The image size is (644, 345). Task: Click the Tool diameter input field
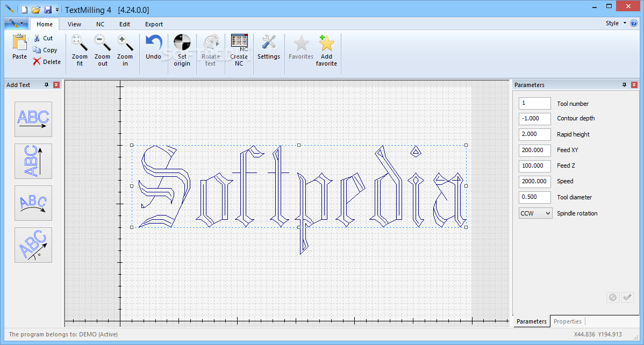coord(535,197)
